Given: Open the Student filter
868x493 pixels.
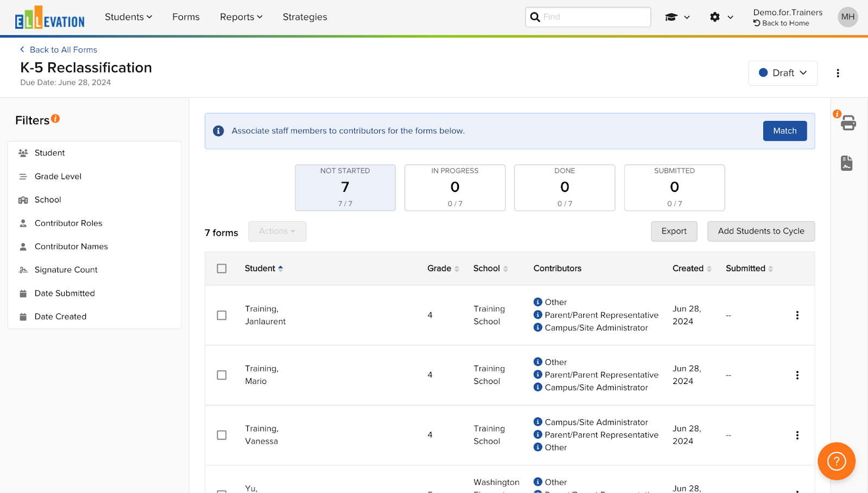Looking at the screenshot, I should pos(94,153).
